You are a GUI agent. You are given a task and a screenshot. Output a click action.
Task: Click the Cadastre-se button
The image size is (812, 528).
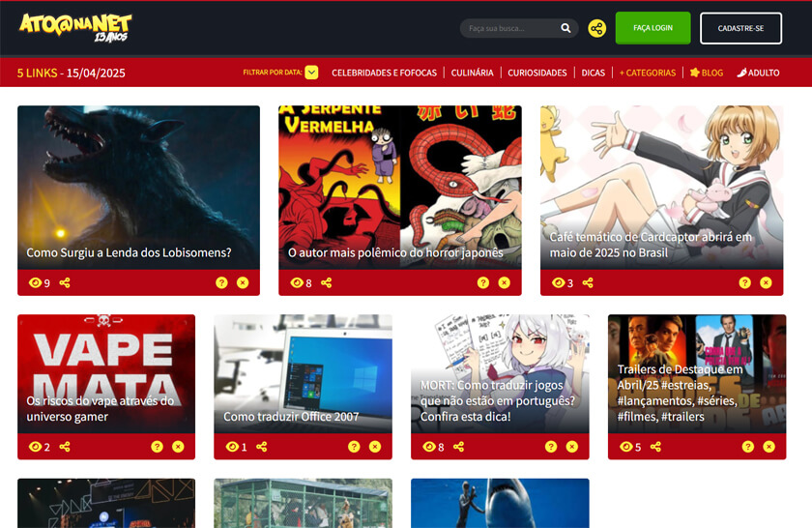[740, 28]
